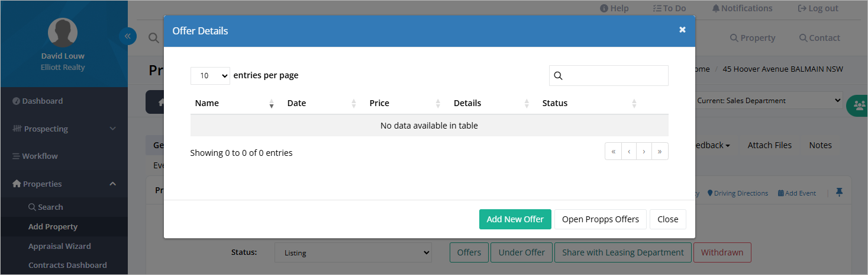Click the user avatar picture

pos(63,32)
